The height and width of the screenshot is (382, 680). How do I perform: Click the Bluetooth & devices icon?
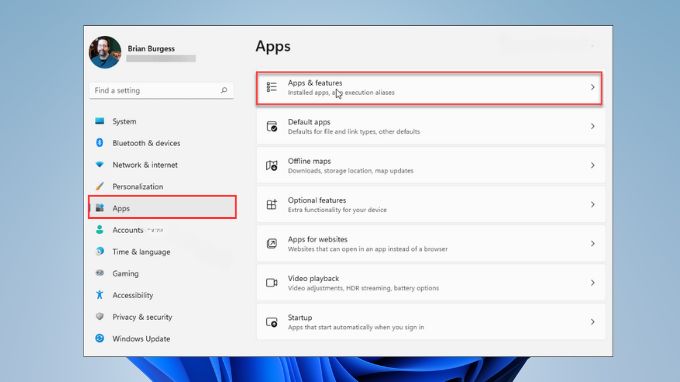99,143
